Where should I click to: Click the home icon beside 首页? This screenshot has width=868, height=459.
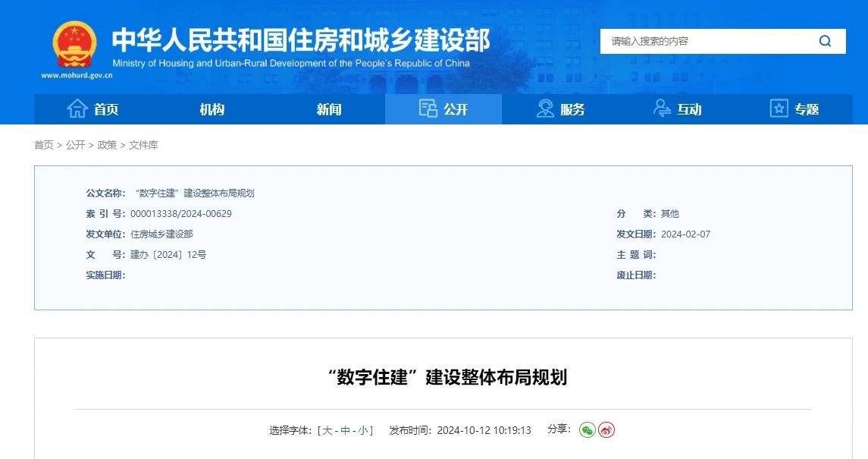(x=77, y=108)
